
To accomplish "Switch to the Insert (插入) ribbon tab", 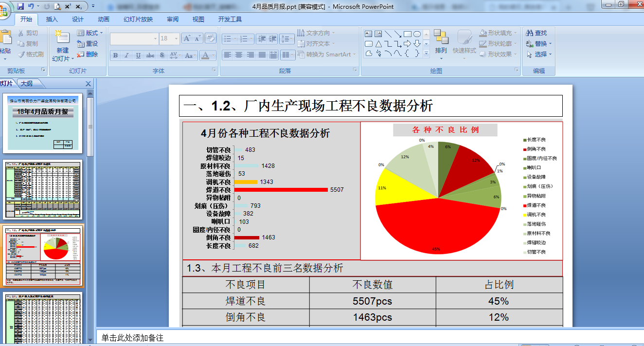I will pos(52,19).
